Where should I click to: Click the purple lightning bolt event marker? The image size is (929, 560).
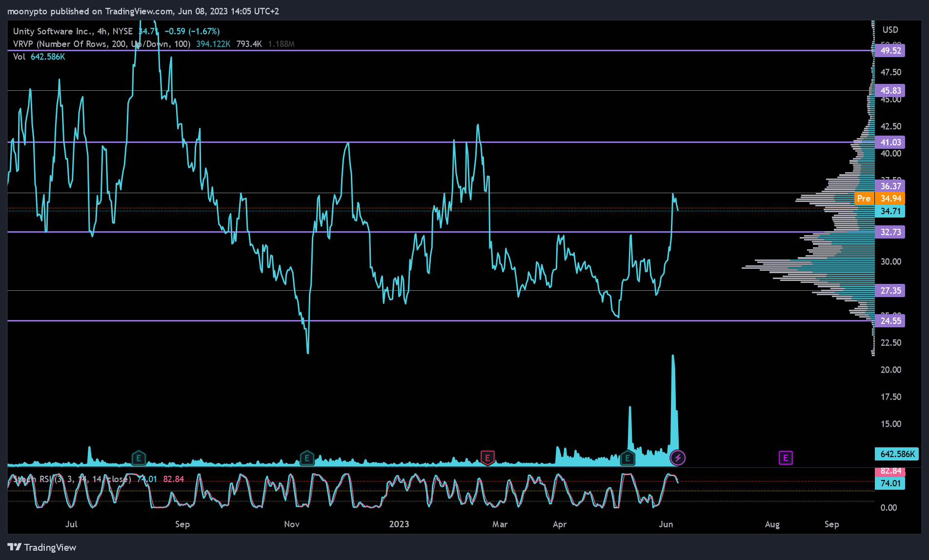pyautogui.click(x=678, y=458)
